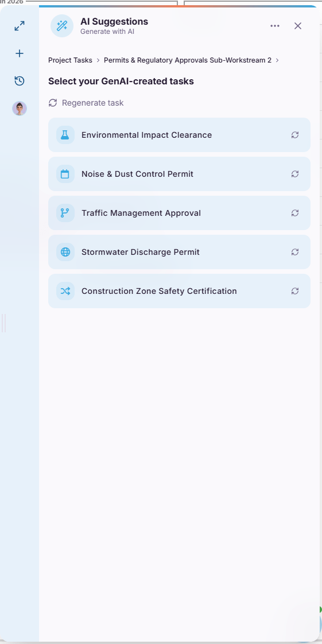Image resolution: width=322 pixels, height=644 pixels.
Task: Click the flask icon of Environmental Impact Clearance
Action: (65, 135)
